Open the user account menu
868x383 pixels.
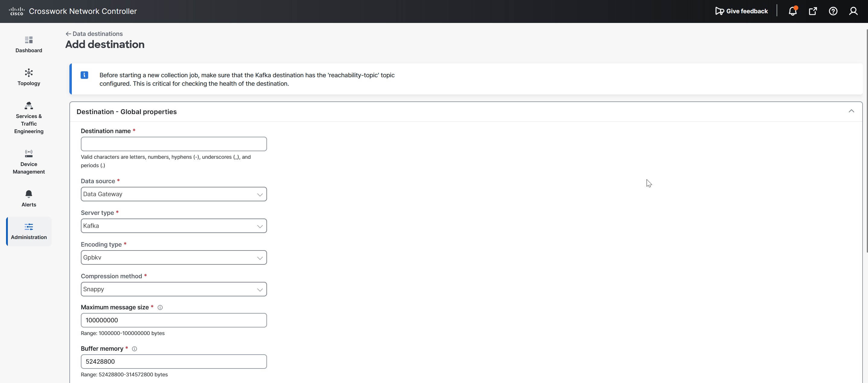click(x=854, y=11)
